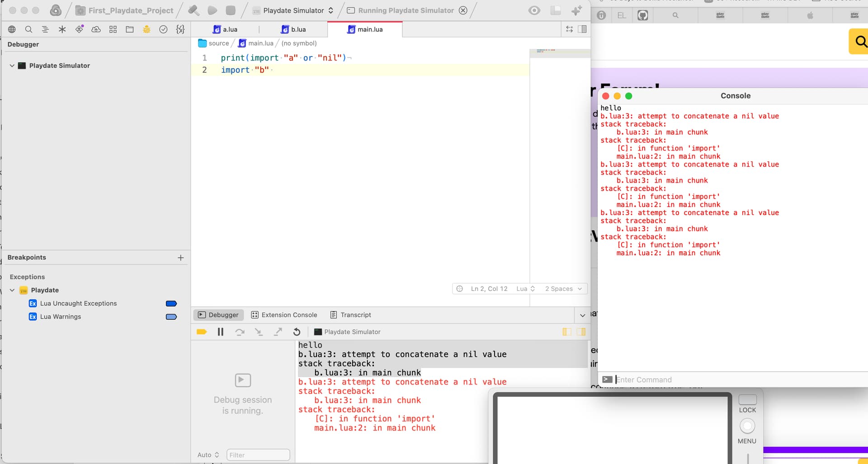868x464 pixels.
Task: Click the layout panes icon in the toolbar
Action: coord(556,10)
